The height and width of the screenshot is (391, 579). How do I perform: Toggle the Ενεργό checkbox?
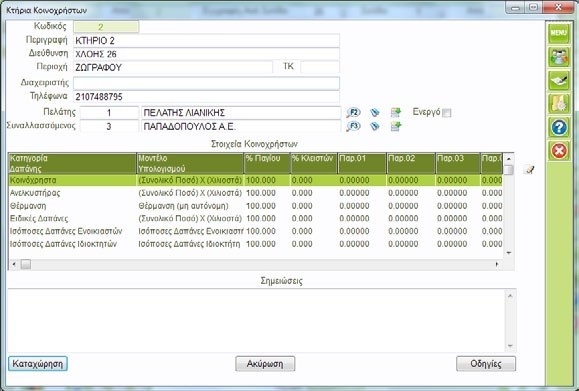pyautogui.click(x=447, y=113)
